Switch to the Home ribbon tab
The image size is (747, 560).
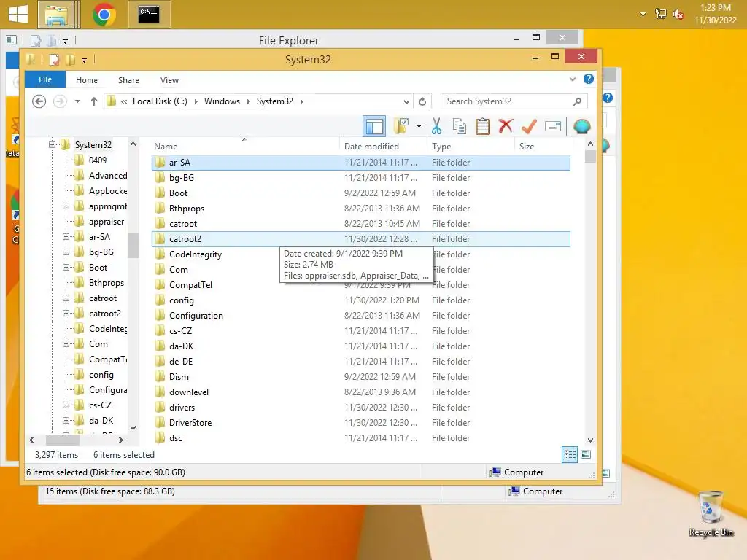pos(87,80)
